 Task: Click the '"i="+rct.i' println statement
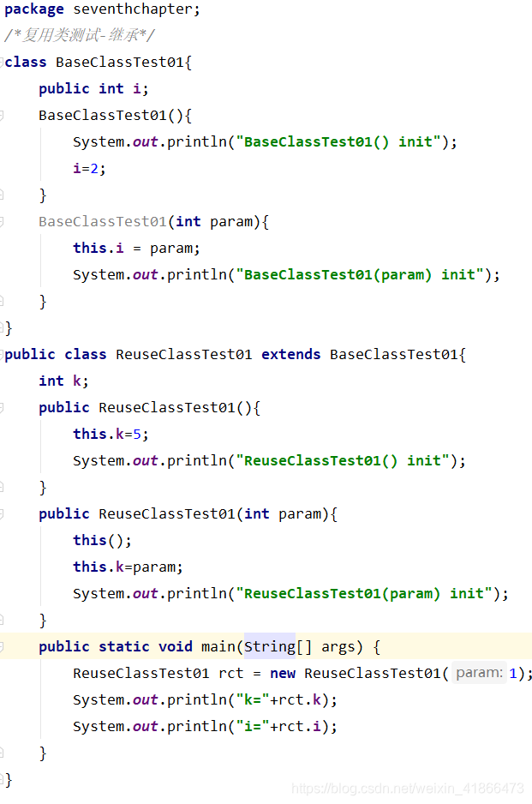[x=205, y=727]
